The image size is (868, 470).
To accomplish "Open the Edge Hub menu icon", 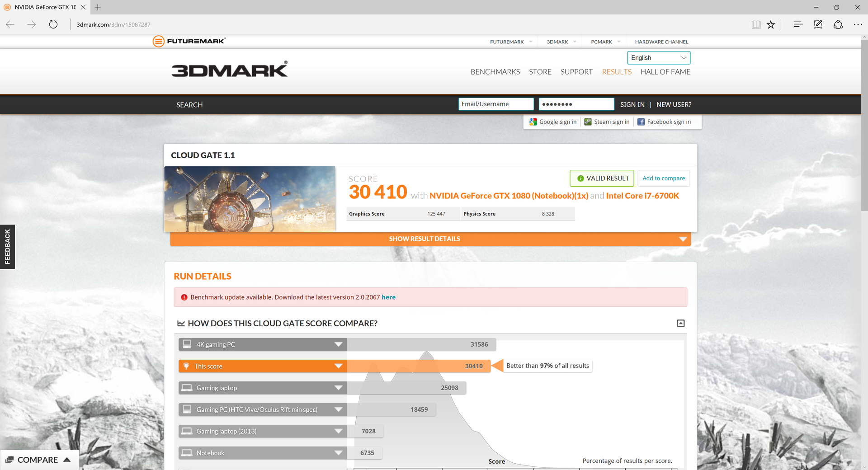I will 798,24.
